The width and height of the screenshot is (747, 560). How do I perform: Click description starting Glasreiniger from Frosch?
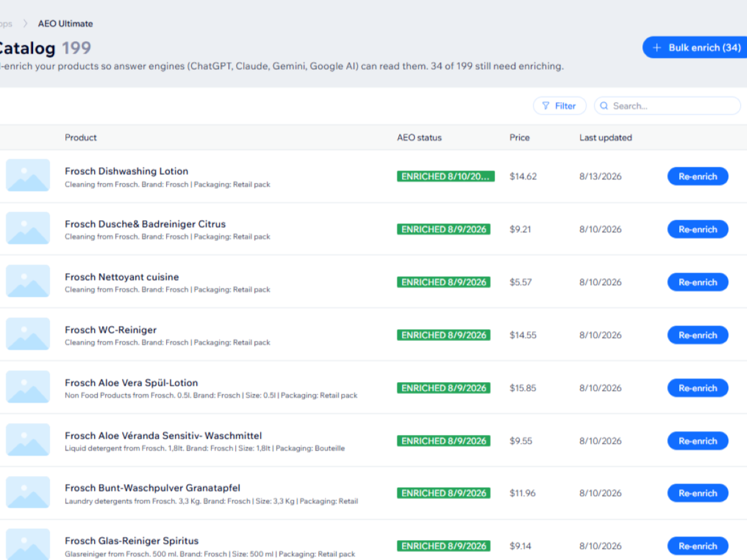pos(210,554)
